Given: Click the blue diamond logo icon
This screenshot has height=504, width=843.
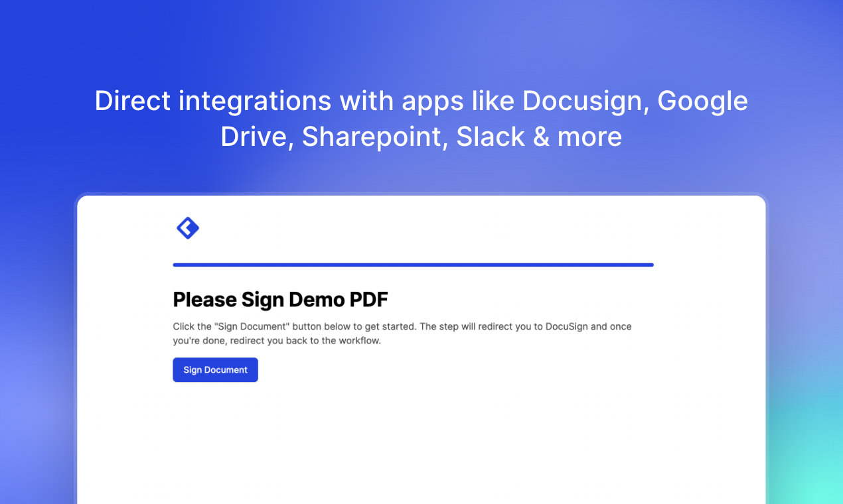Looking at the screenshot, I should click(188, 228).
